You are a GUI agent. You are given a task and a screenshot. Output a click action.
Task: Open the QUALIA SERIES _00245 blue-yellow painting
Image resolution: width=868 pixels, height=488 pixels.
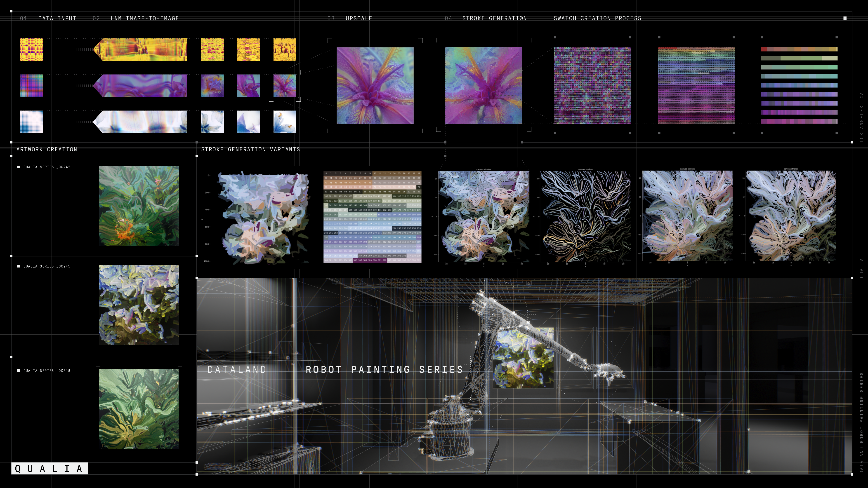pyautogui.click(x=139, y=305)
